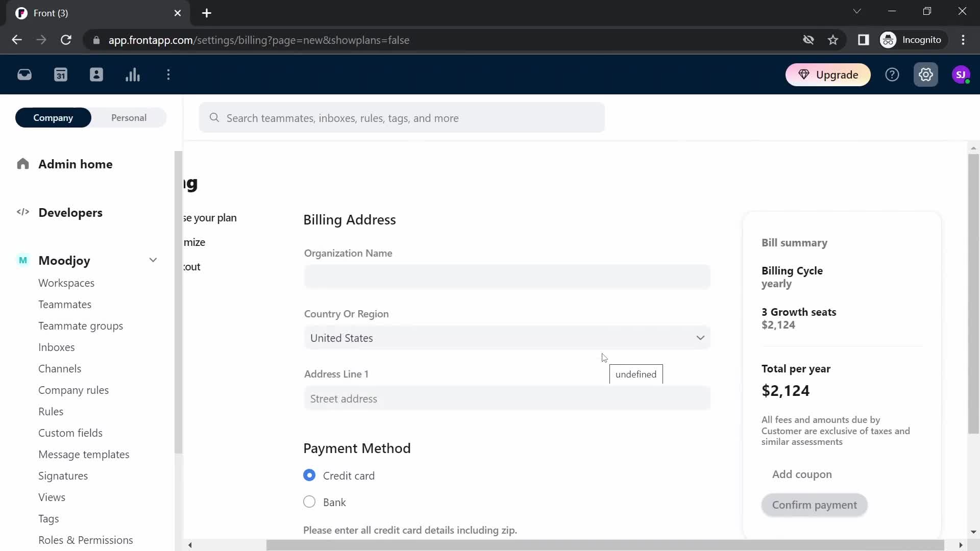The image size is (980, 551).
Task: Select the Bank payment option
Action: [309, 502]
